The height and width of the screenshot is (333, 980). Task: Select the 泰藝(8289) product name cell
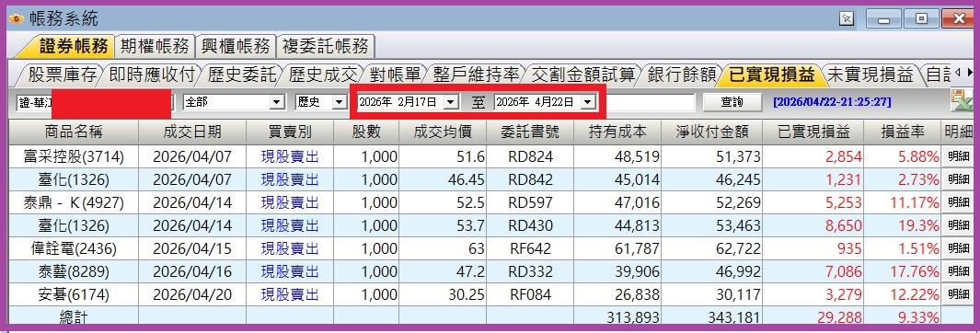(x=74, y=271)
